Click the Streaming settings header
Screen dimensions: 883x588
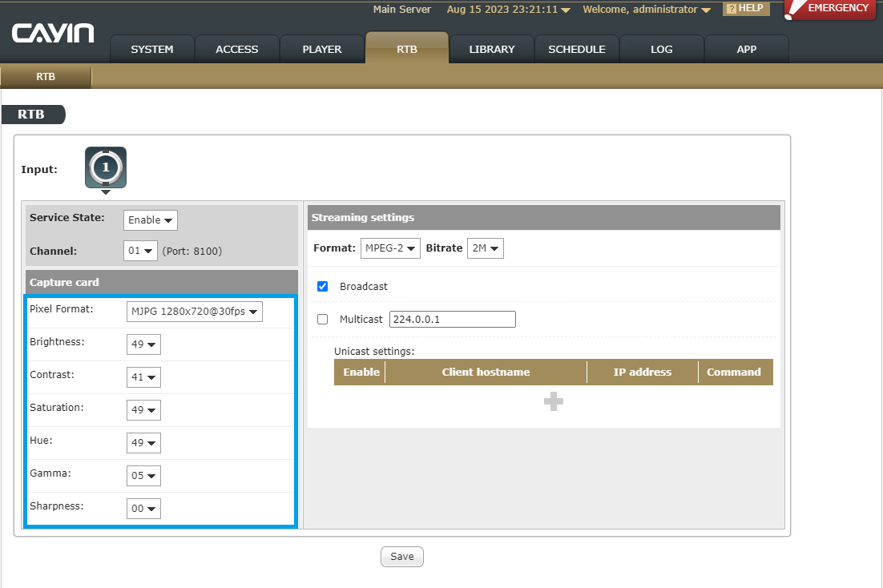[x=544, y=217]
